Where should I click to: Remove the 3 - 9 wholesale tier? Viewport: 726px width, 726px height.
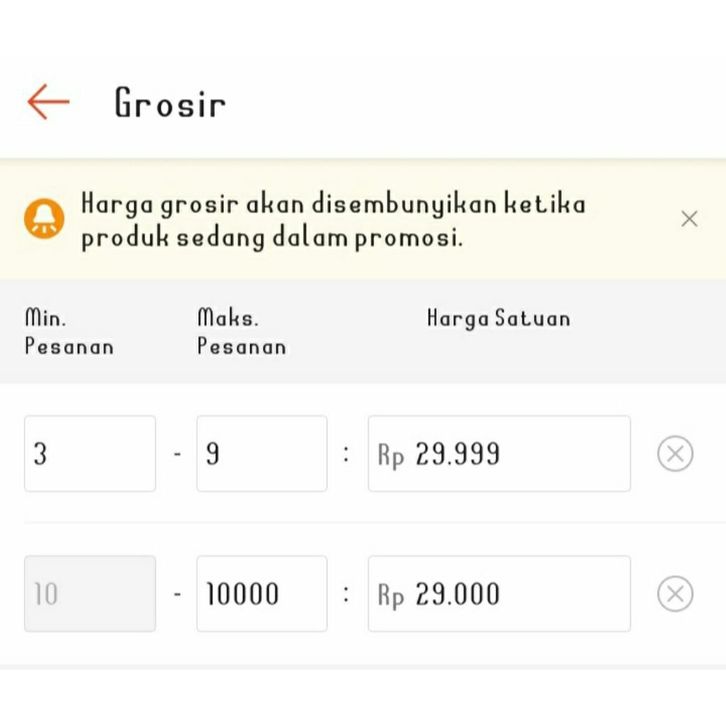click(x=675, y=454)
